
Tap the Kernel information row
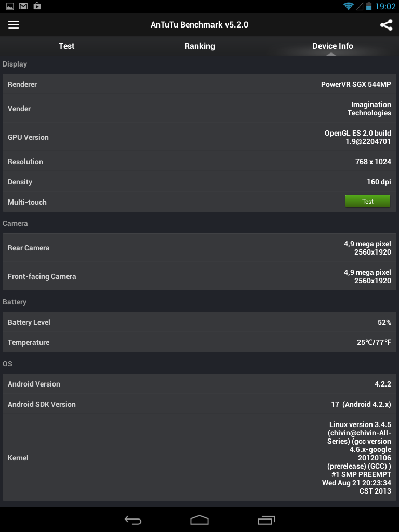pos(199,458)
